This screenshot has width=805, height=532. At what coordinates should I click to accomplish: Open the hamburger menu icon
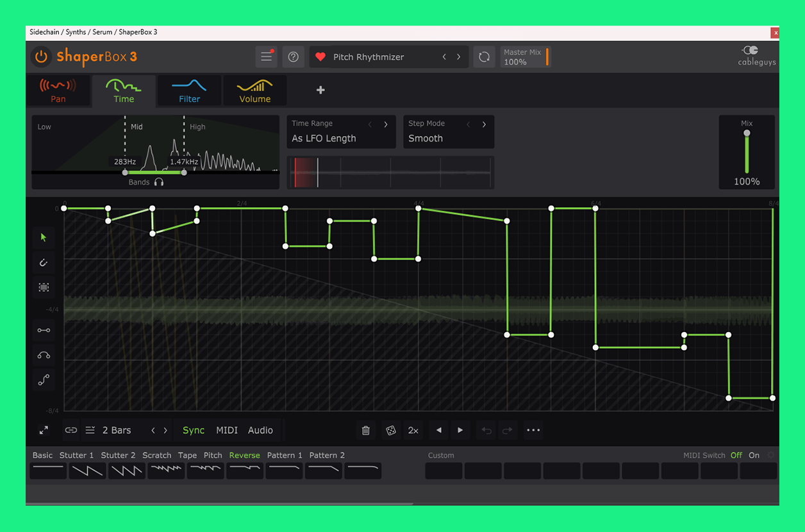tap(266, 57)
